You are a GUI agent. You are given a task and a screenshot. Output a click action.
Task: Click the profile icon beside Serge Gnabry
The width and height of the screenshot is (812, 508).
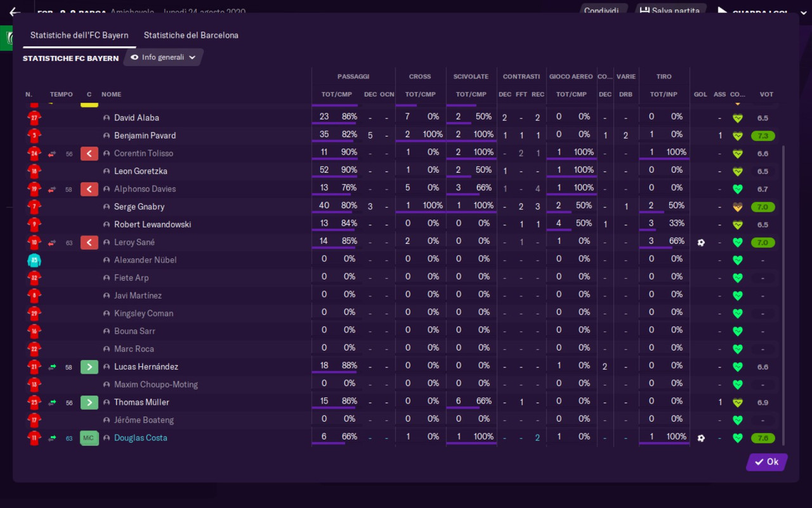[107, 207]
